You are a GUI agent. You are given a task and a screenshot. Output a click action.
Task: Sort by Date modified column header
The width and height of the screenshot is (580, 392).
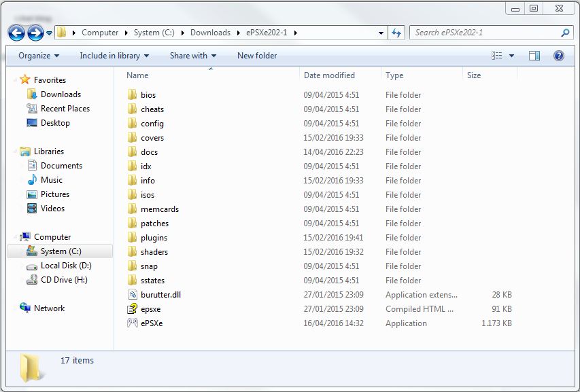pos(329,75)
